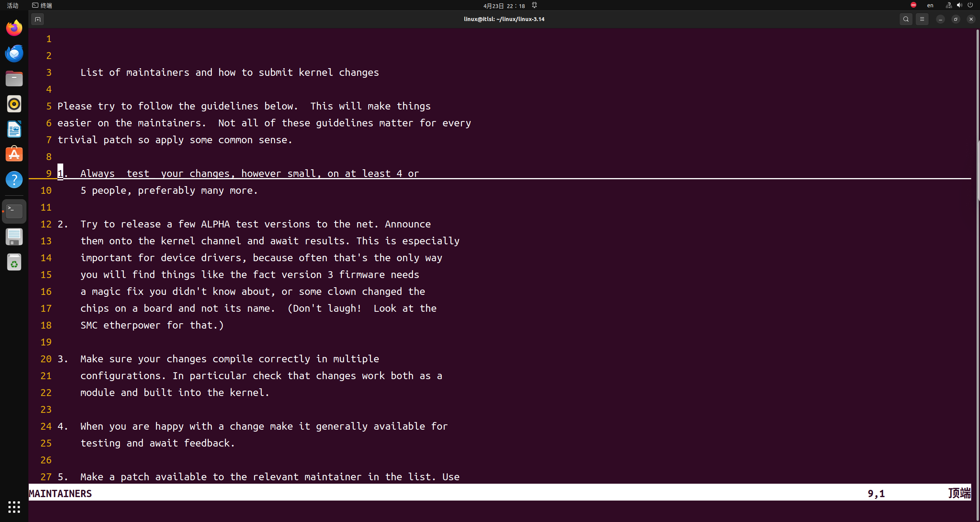Open Ubuntu Software store icon
Screen dimensions: 980x522
pyautogui.click(x=14, y=154)
